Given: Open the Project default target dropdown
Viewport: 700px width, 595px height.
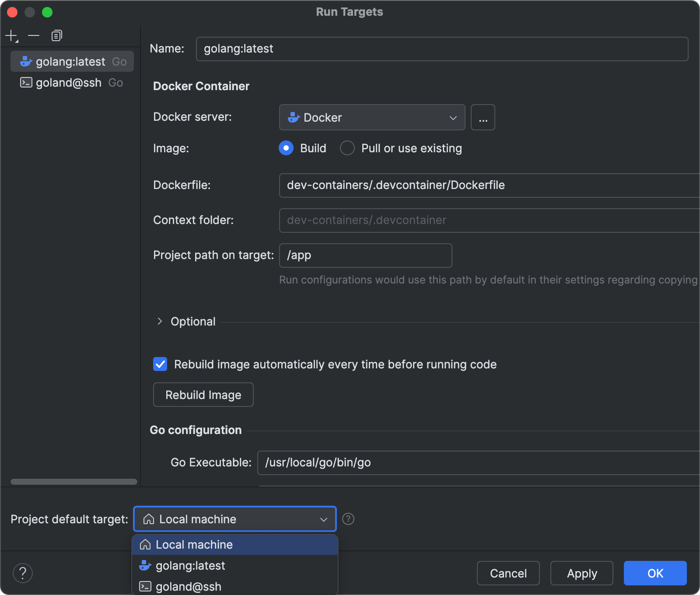Looking at the screenshot, I should (323, 519).
